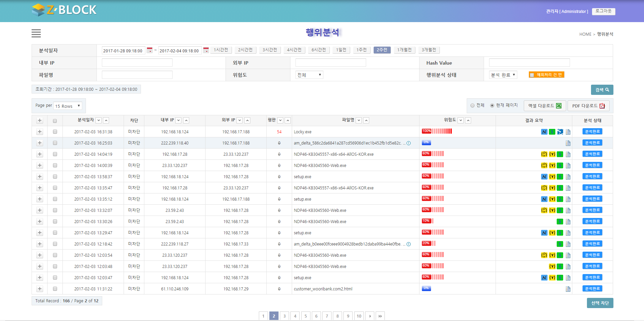This screenshot has height=321, width=644.
Task: Check the Locky.exe row checkbox
Action: pos(55,132)
